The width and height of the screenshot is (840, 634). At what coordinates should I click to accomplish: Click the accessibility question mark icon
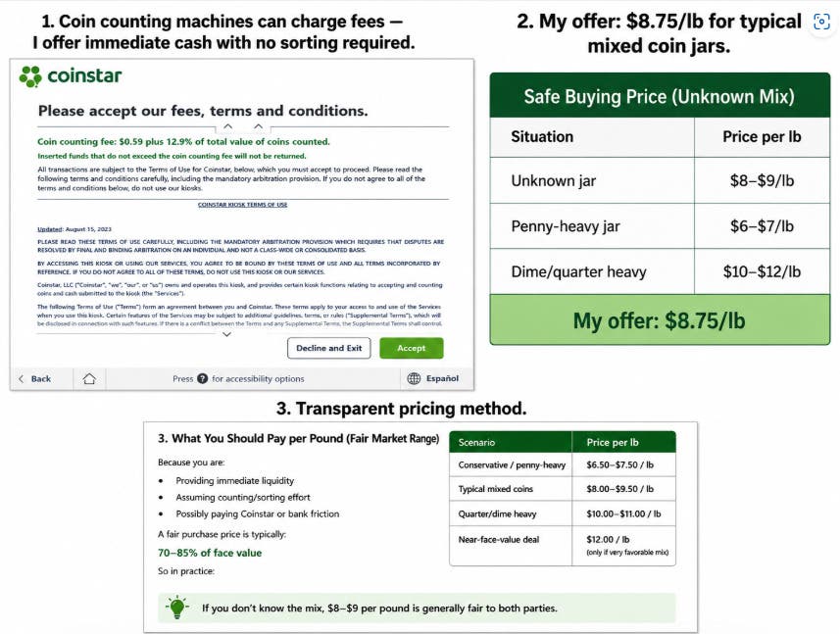click(x=202, y=378)
